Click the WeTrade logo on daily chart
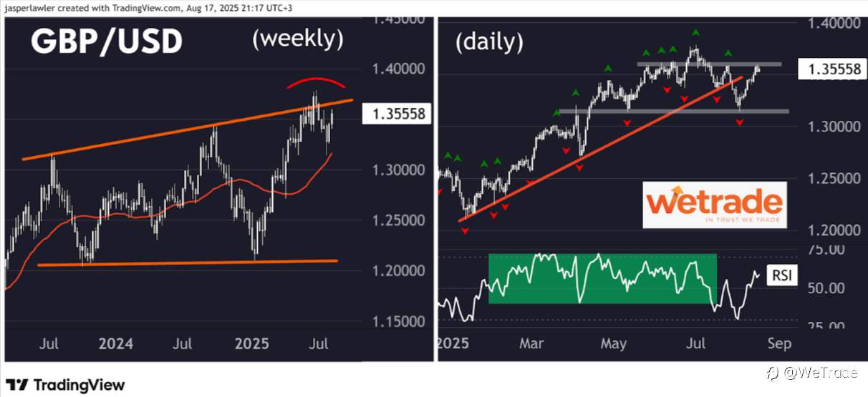The height and width of the screenshot is (397, 868). point(714,205)
